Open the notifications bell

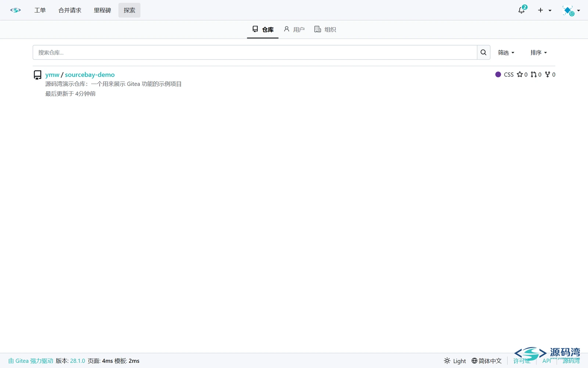[522, 10]
